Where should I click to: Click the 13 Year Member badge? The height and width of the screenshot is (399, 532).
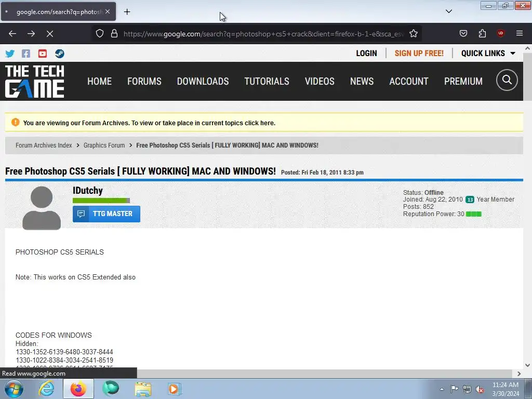[470, 199]
